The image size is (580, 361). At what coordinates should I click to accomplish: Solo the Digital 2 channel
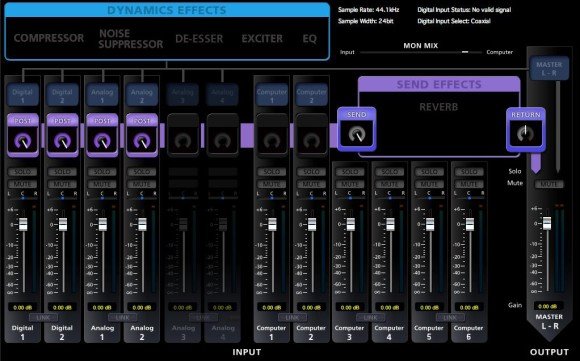pos(63,172)
